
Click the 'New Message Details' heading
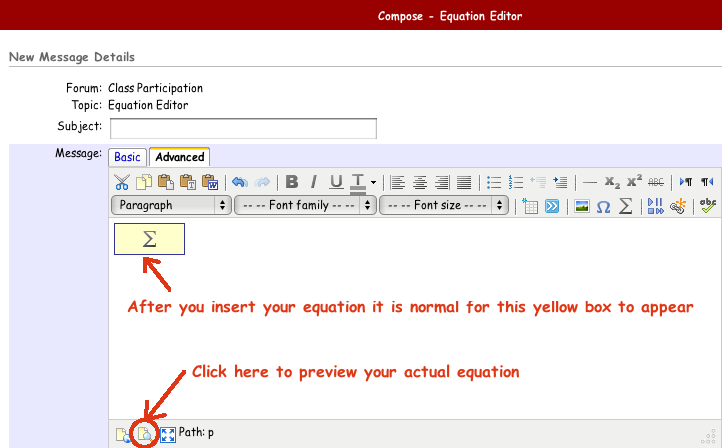pos(72,57)
